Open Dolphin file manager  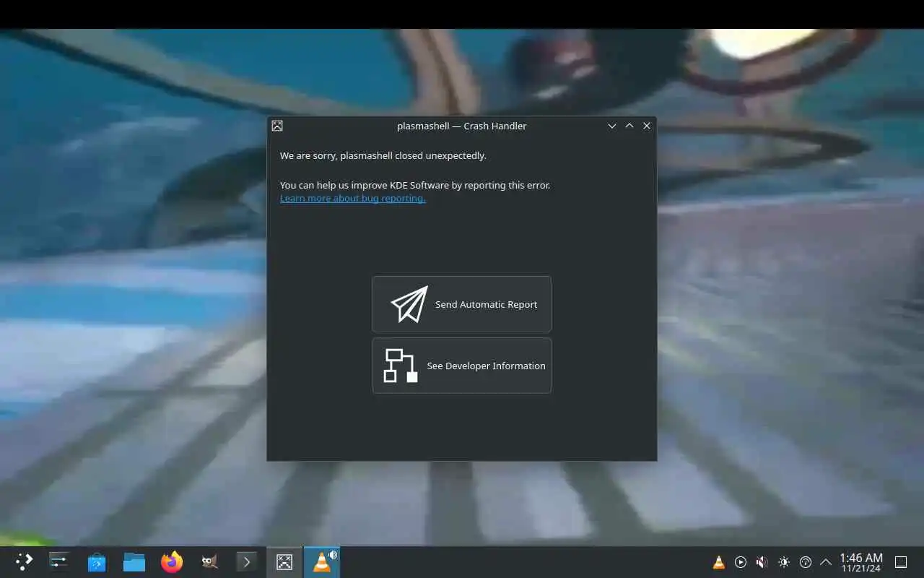point(134,561)
